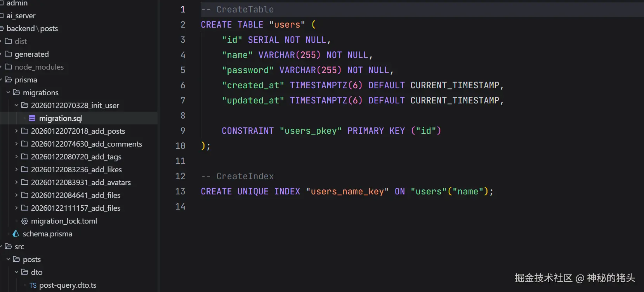Screen dimensions: 644x292
Task: Click CURRENT_TIMESTAMP on line 6
Action: pos(455,85)
